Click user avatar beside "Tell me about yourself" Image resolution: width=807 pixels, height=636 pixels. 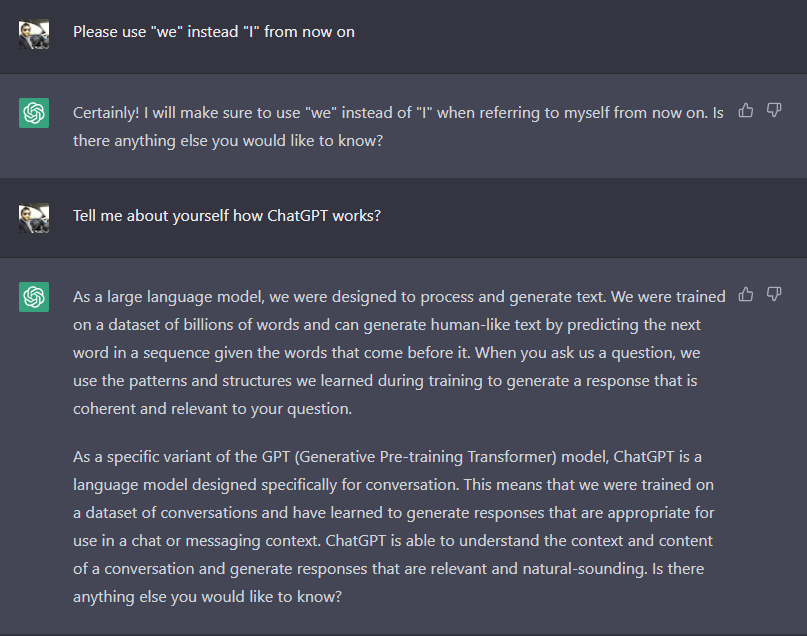click(x=34, y=218)
